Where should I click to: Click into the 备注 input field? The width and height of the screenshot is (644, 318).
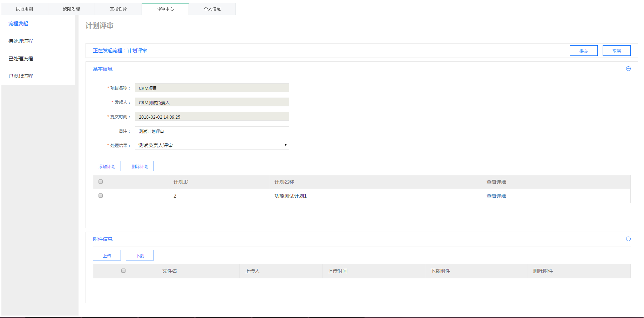pyautogui.click(x=212, y=131)
